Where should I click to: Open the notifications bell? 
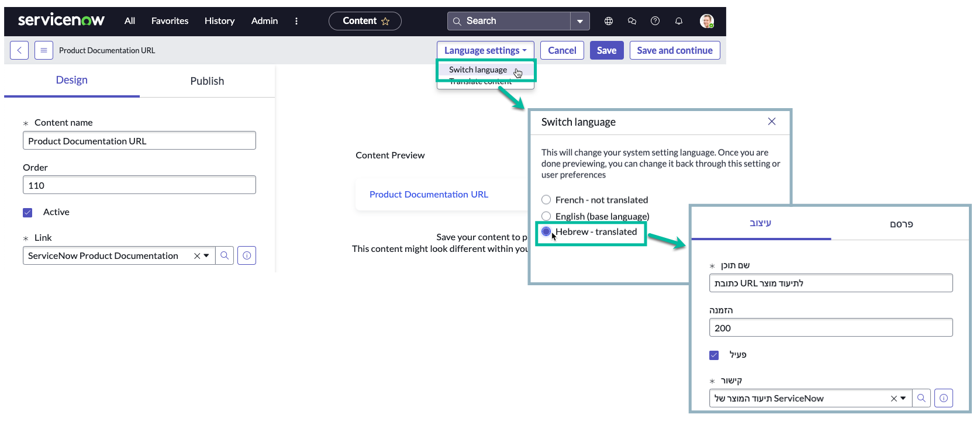tap(679, 21)
